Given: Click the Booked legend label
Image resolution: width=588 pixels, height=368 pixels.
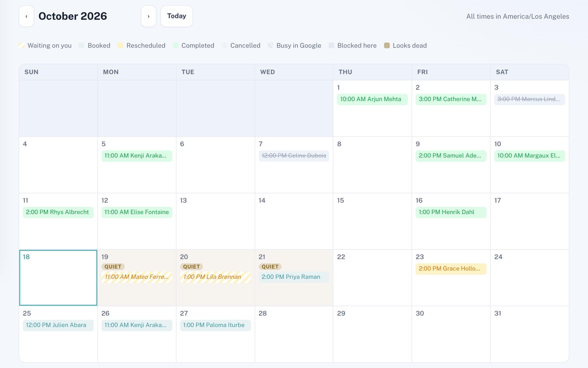Looking at the screenshot, I should tap(99, 46).
